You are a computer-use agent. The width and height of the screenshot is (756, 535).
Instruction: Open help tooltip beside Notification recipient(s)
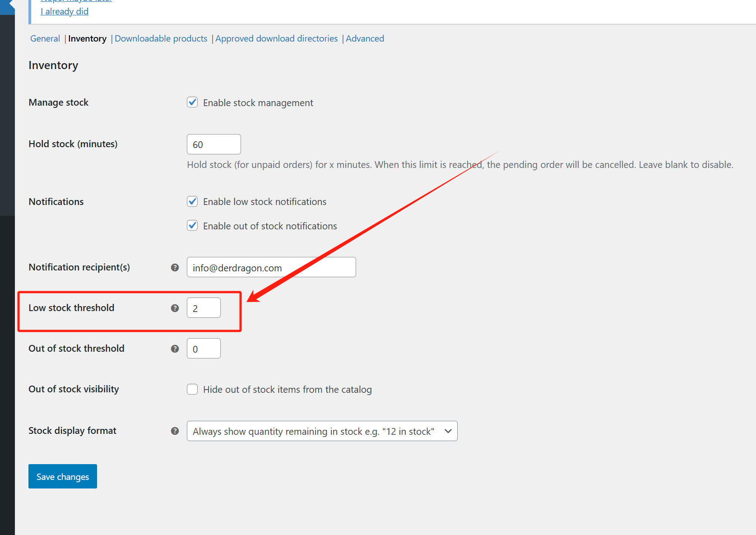click(x=175, y=267)
